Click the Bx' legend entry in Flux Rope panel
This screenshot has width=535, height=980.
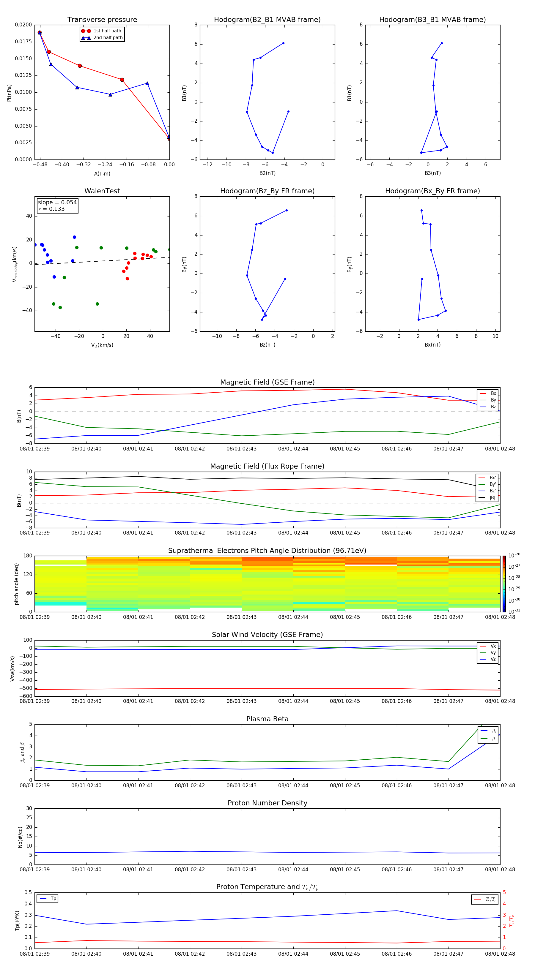point(487,478)
